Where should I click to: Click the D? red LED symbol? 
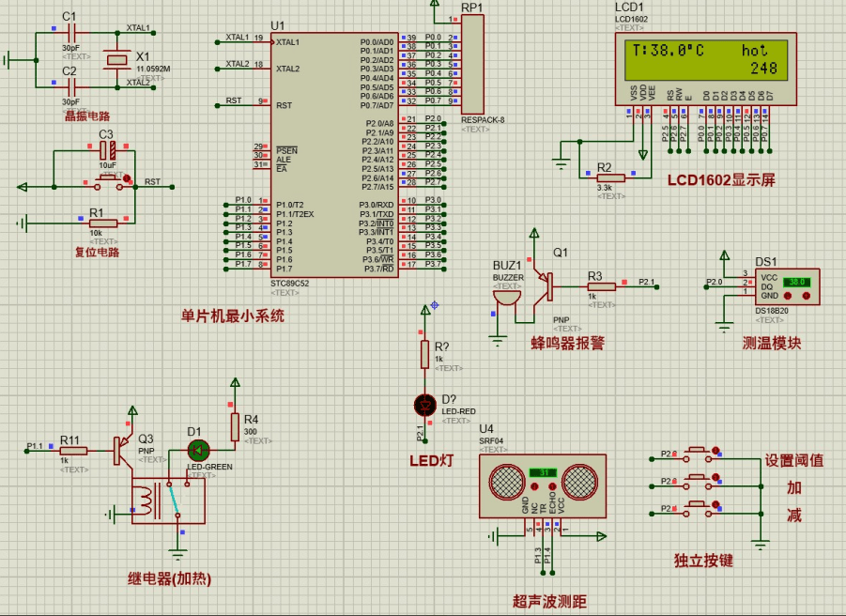point(424,404)
